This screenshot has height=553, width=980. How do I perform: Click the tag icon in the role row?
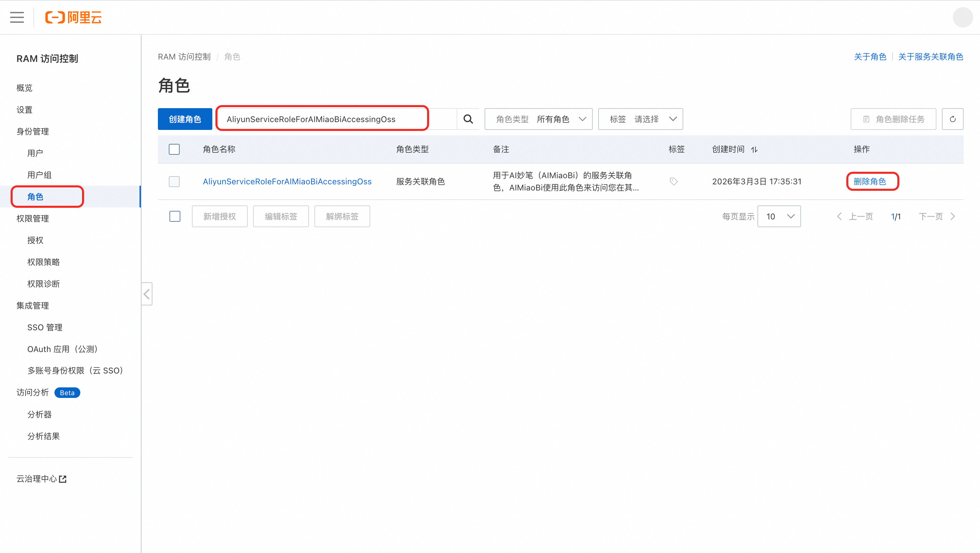tap(673, 181)
